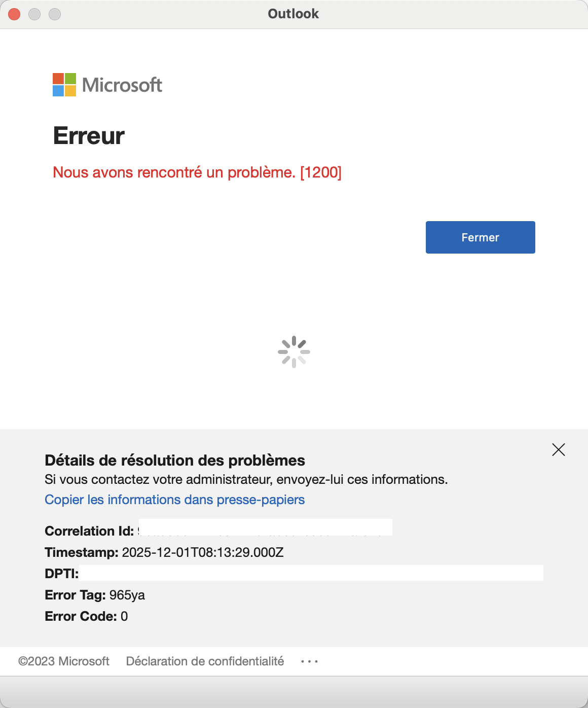This screenshot has width=588, height=708.
Task: Dismiss the troubleshooting details with the X
Action: click(x=558, y=449)
